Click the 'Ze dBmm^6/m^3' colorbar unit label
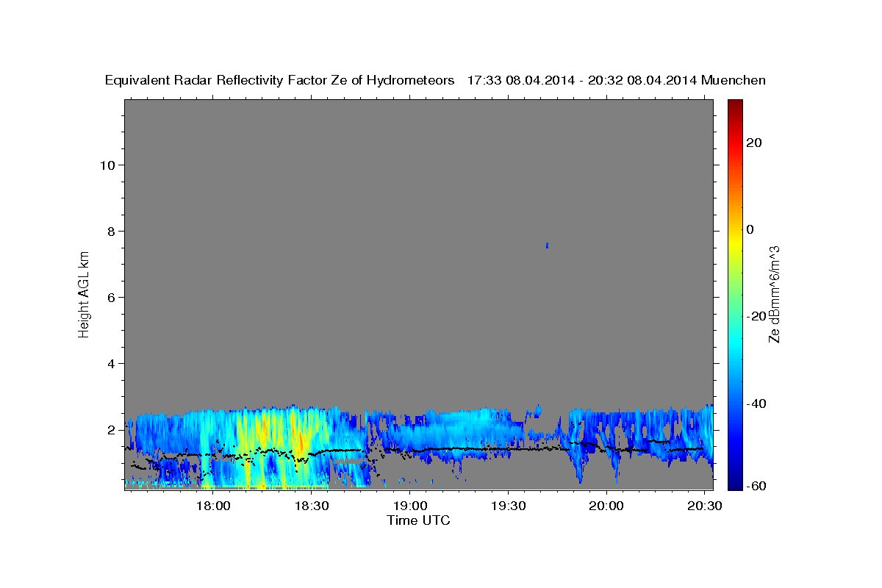 (774, 294)
